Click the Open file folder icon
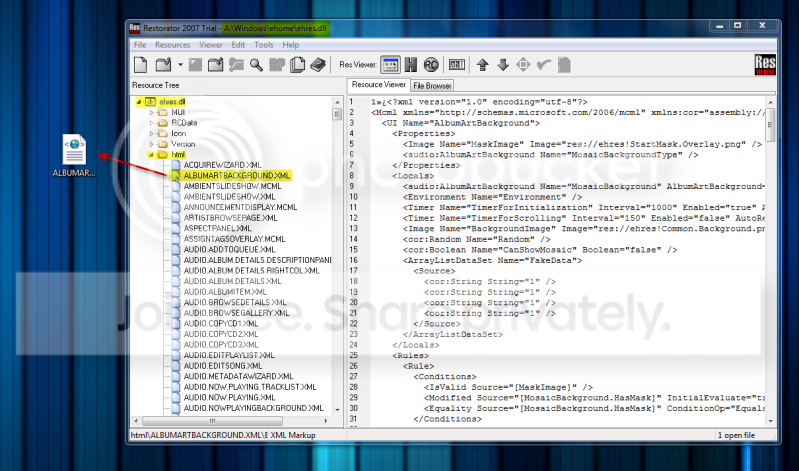Viewport: 799px width, 471px height. click(164, 65)
